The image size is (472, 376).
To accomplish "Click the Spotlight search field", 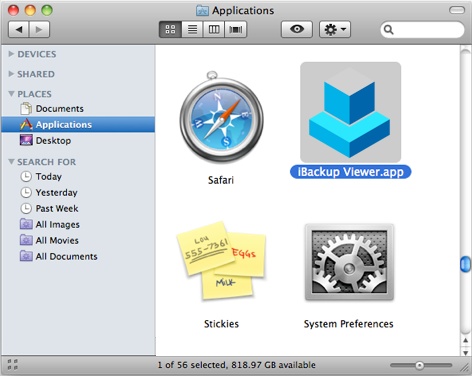I will (422, 30).
